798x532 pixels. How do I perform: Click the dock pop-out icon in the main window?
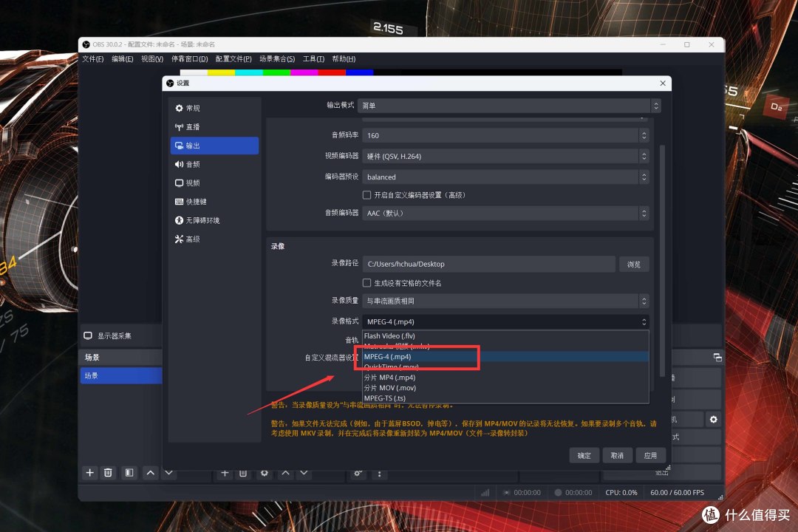click(717, 358)
